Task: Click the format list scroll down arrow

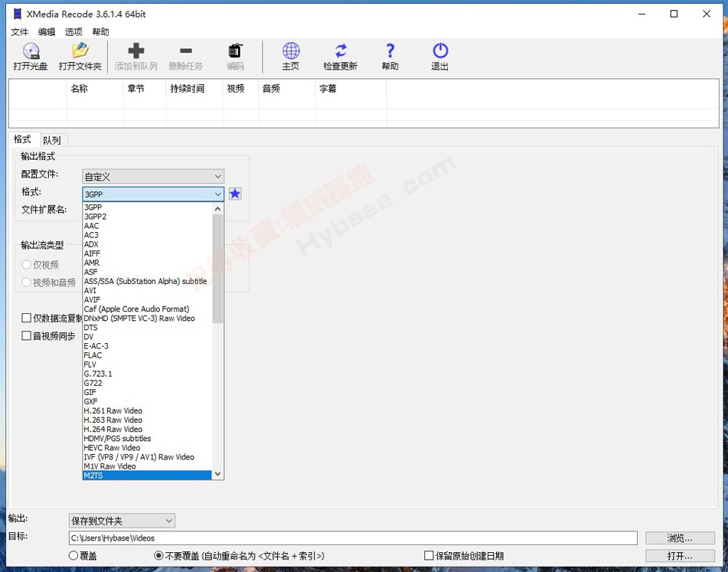Action: (217, 475)
